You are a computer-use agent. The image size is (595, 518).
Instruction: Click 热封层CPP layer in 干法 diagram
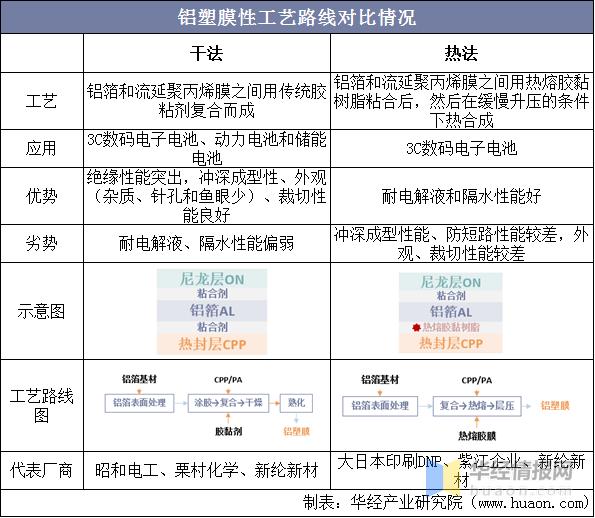212,344
